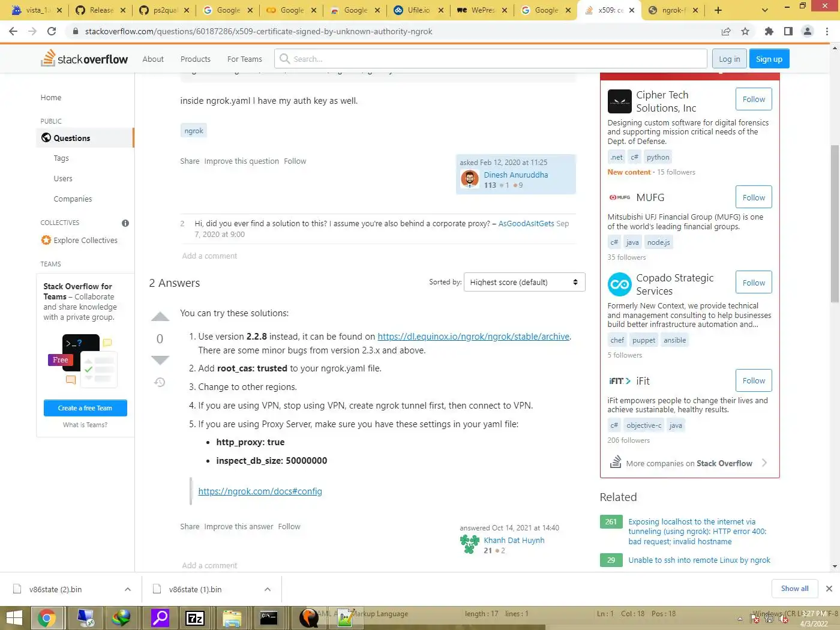Click the page vertical scrollbar thumb
This screenshot has width=840, height=630.
pos(835,224)
